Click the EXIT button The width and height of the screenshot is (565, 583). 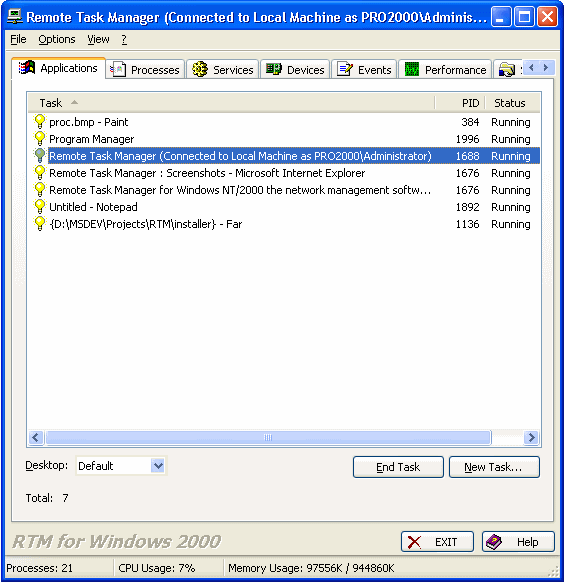[x=437, y=542]
